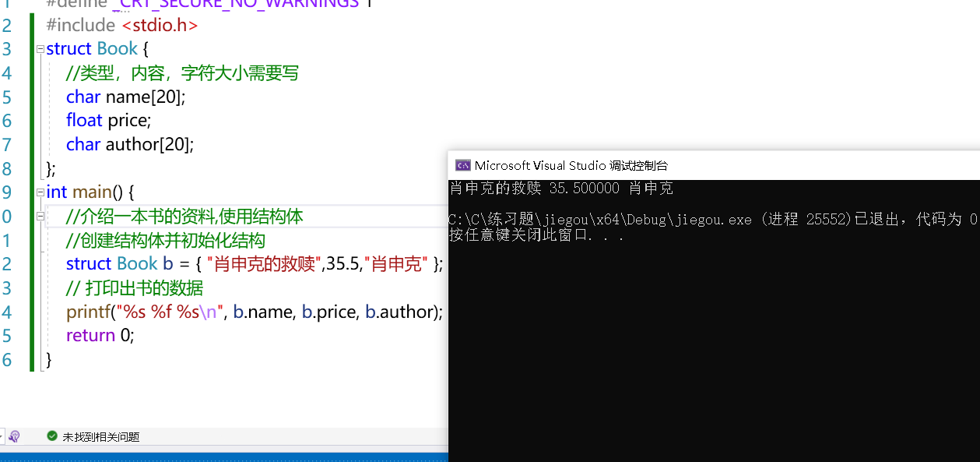This screenshot has height=462, width=980.
Task: Click the return 0; statement line
Action: 100,336
